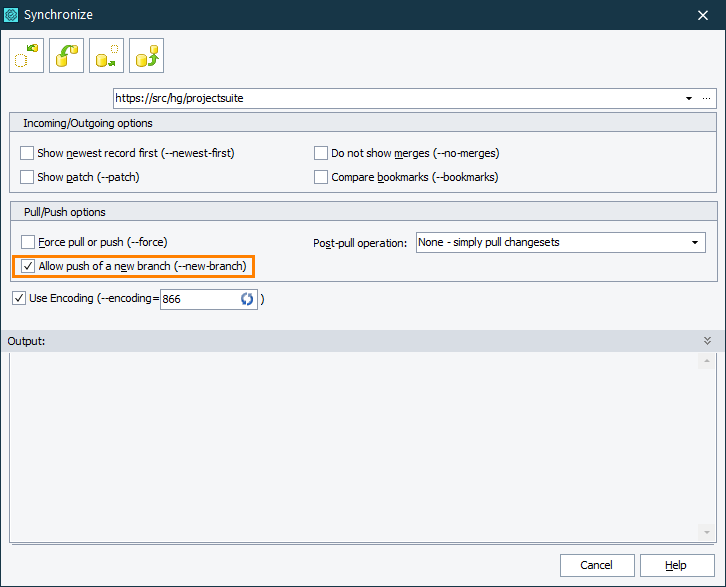Click the encoding value input field
The width and height of the screenshot is (726, 587).
click(197, 299)
